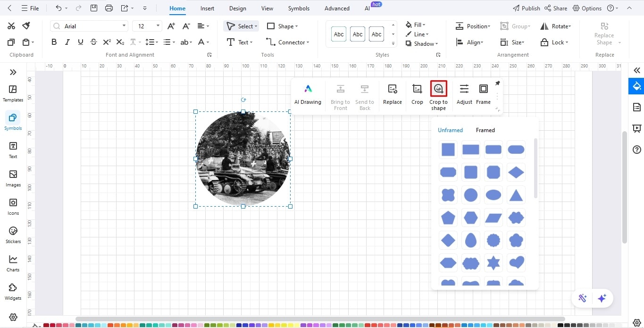The height and width of the screenshot is (328, 644).
Task: Click the Save icon in title bar
Action: click(94, 8)
